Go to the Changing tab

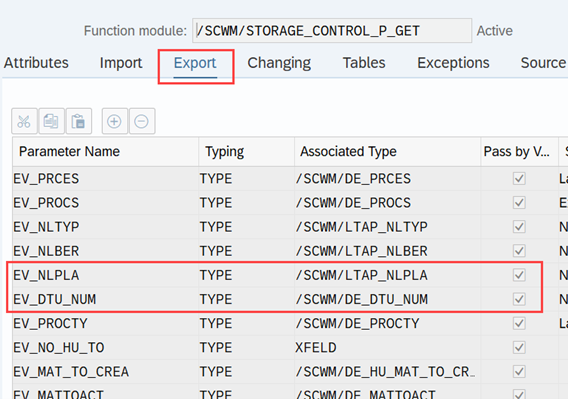(x=279, y=63)
